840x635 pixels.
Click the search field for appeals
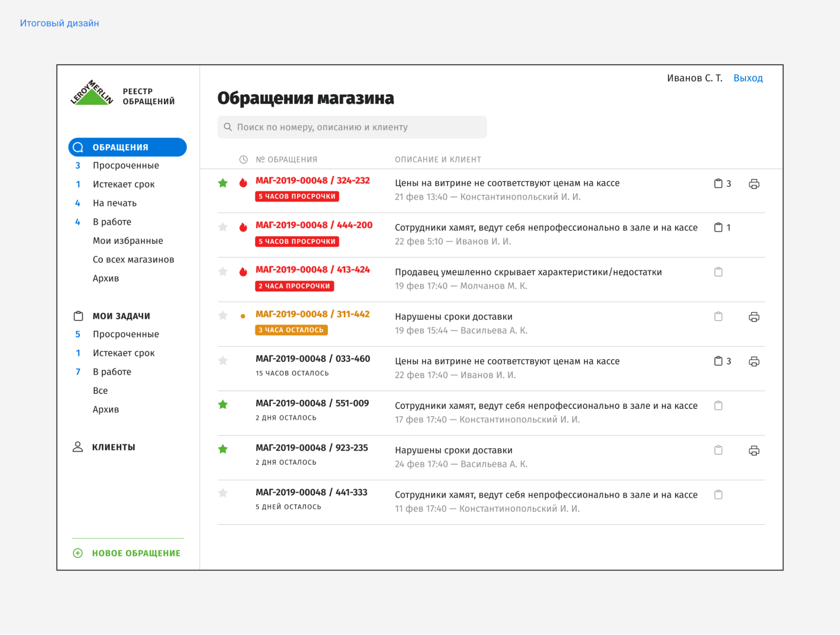(352, 127)
